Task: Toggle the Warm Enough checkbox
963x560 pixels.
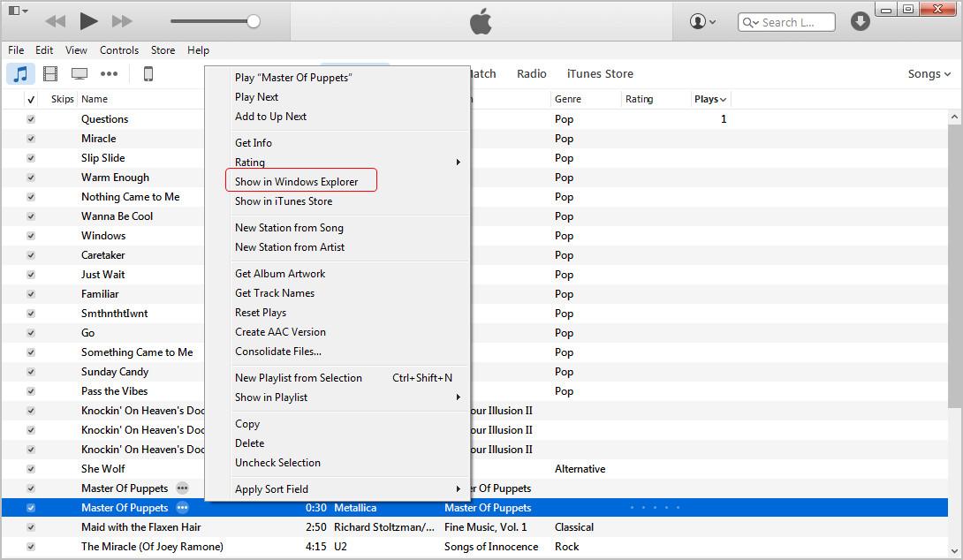Action: point(31,178)
